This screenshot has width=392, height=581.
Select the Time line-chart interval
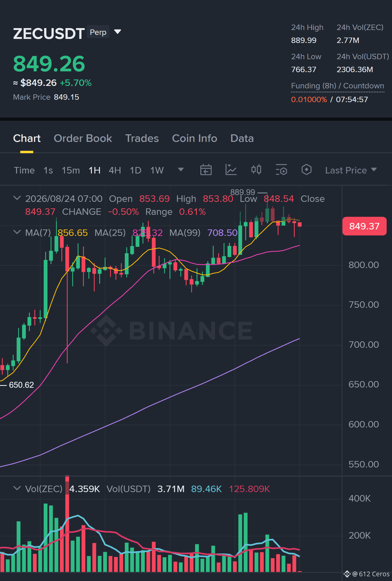coord(24,170)
